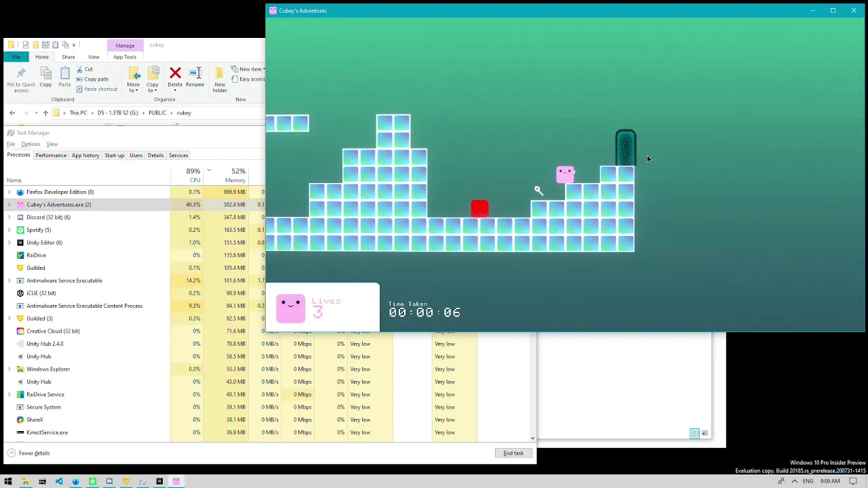The image size is (868, 488).
Task: Open the Unity icon in the taskbar
Action: 159,481
